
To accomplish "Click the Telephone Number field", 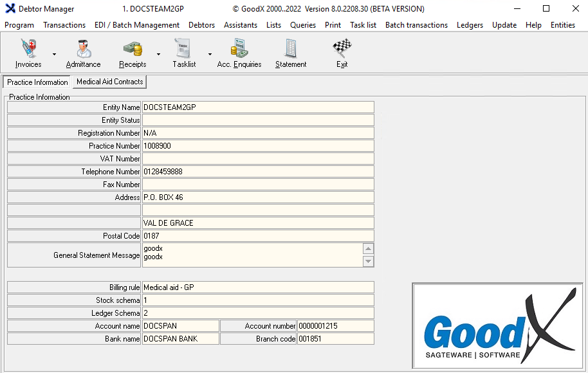I will 257,172.
